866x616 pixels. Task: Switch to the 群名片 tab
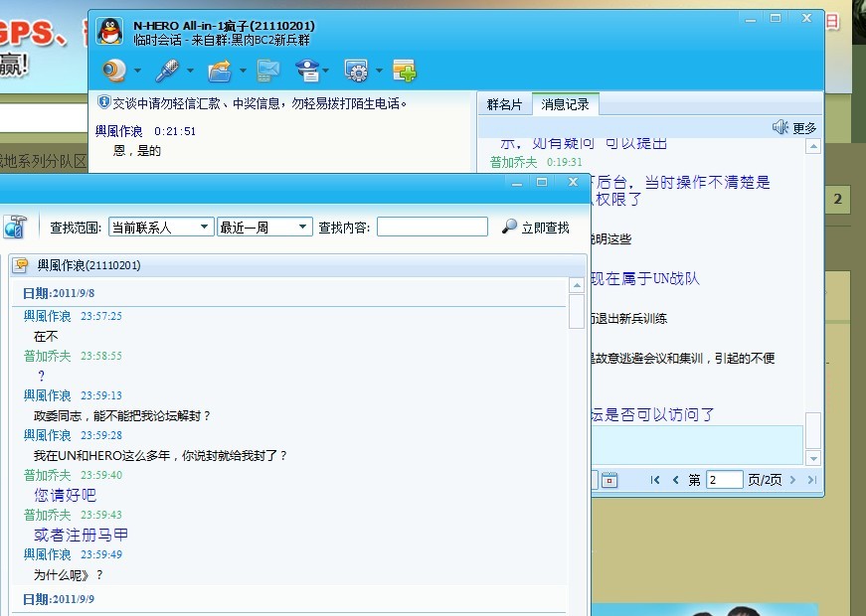504,104
